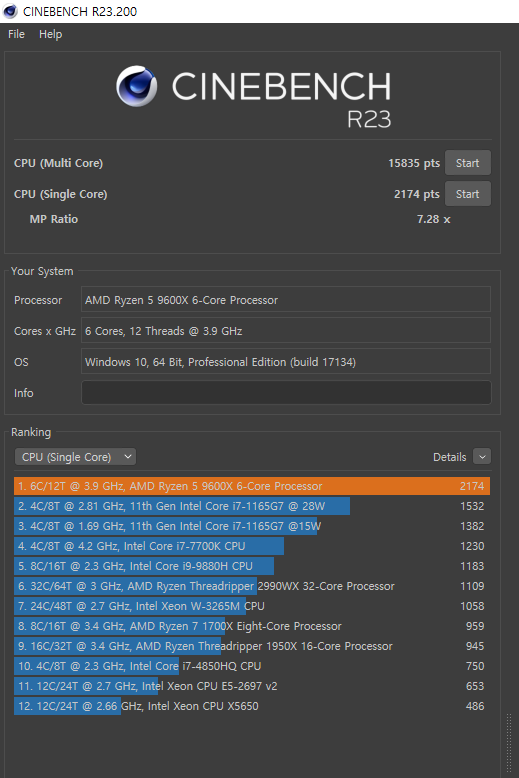Click the MP Ratio value 7.28 x
This screenshot has height=778, width=519.
point(433,219)
